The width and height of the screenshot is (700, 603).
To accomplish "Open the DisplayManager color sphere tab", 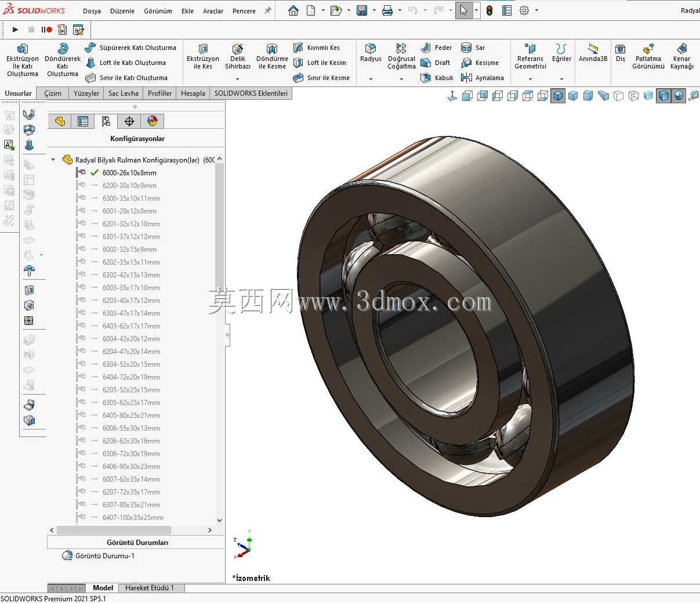I will 153,121.
